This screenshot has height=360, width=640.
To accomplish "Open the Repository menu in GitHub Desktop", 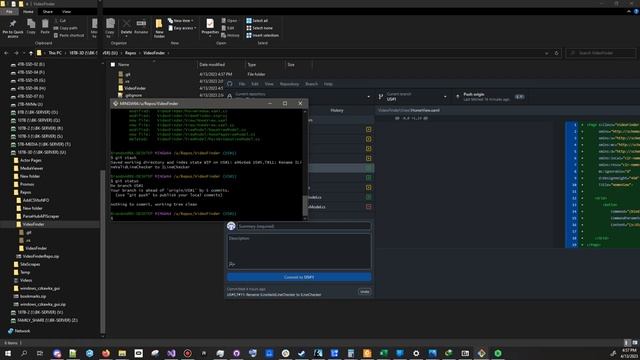I will 289,84.
